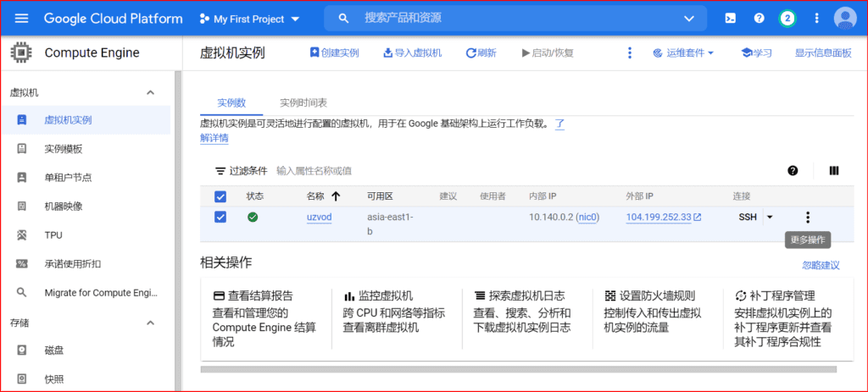The image size is (868, 392).
Task: Open toolbar more actions three-dot icon
Action: pyautogui.click(x=629, y=53)
